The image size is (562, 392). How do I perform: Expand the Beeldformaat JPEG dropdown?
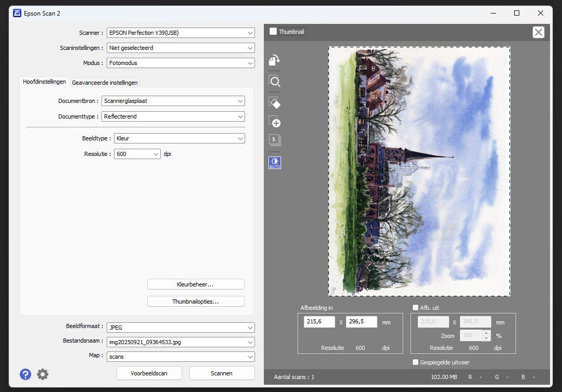click(x=180, y=328)
